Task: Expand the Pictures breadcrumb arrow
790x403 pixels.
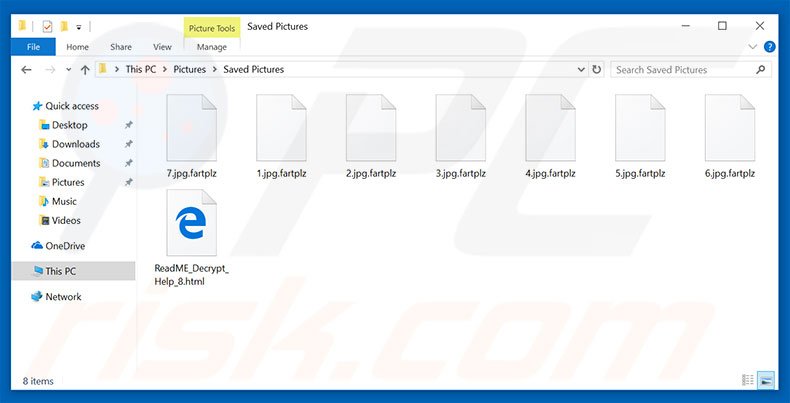Action: [215, 70]
